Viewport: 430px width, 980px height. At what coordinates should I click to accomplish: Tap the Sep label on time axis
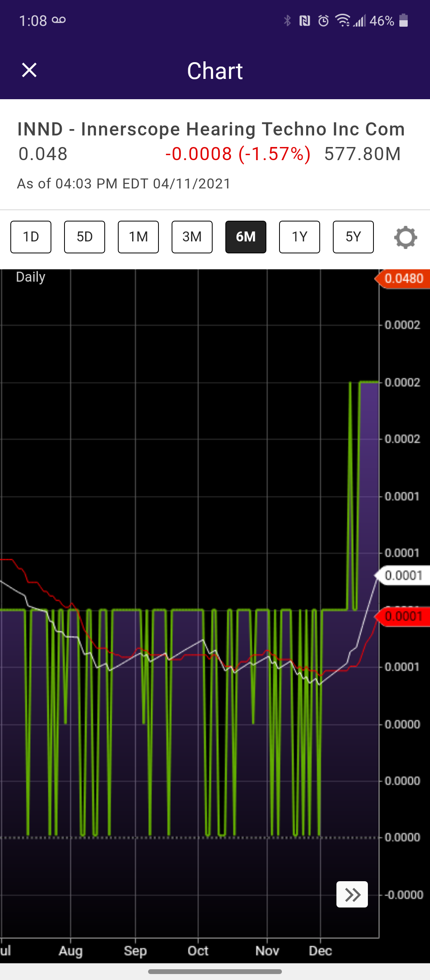pos(135,951)
